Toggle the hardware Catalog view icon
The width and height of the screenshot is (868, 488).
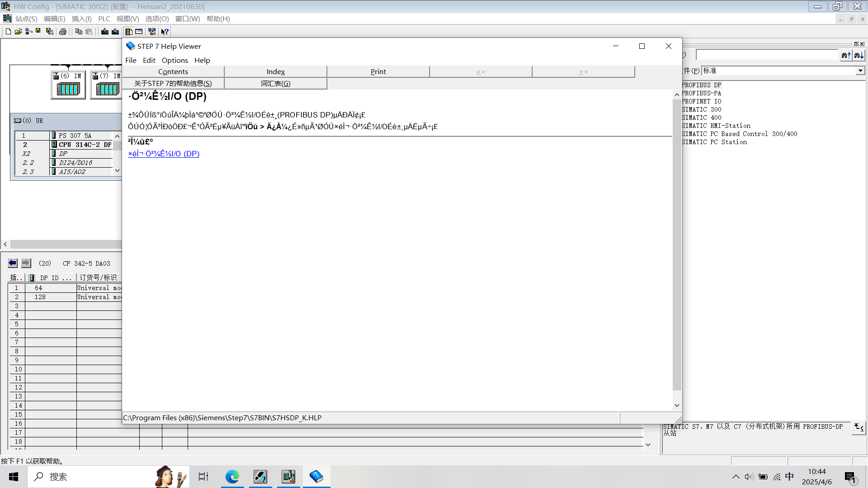coord(129,32)
